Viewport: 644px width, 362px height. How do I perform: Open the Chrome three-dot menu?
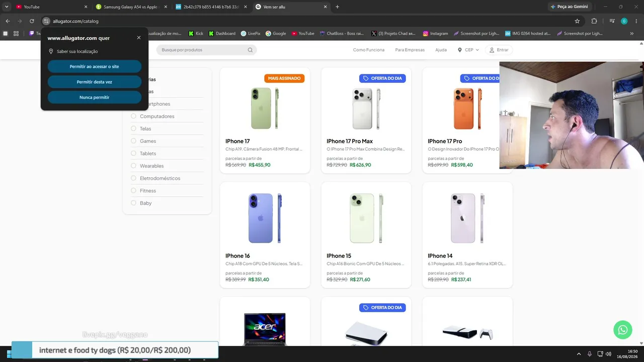pyautogui.click(x=636, y=21)
